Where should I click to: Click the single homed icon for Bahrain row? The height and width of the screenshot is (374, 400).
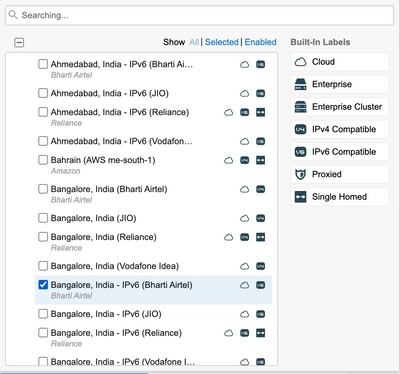[260, 160]
